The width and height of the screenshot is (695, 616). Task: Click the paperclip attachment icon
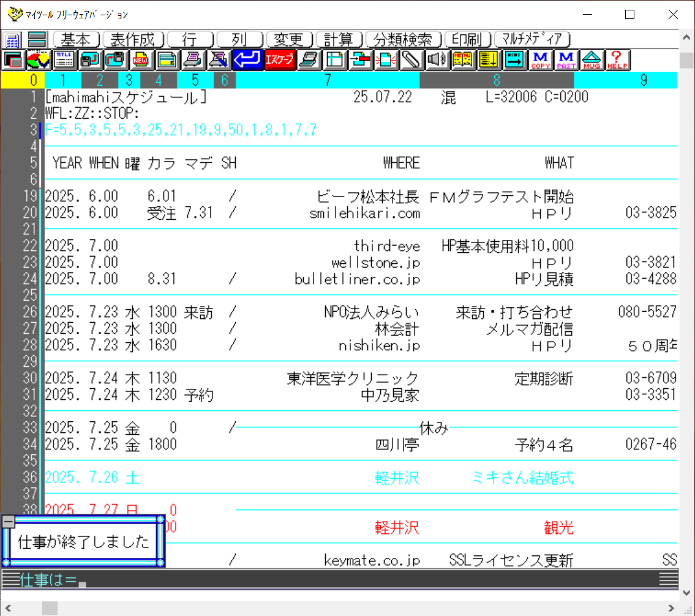(x=410, y=59)
